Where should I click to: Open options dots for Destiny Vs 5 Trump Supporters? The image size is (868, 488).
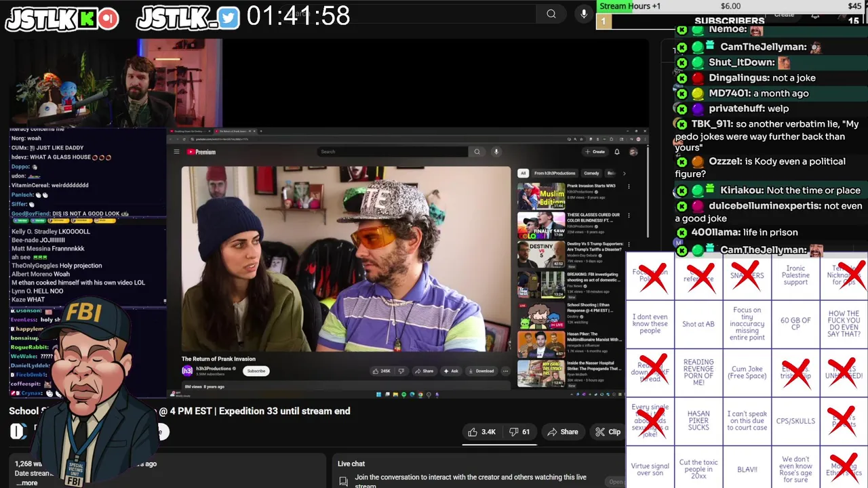[x=629, y=245]
